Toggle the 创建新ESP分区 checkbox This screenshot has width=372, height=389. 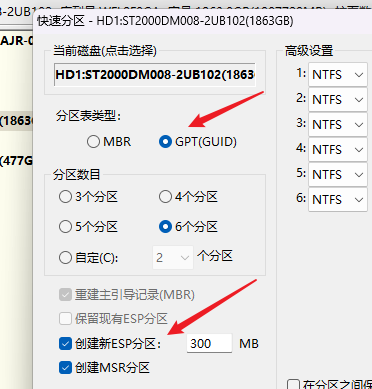65,344
